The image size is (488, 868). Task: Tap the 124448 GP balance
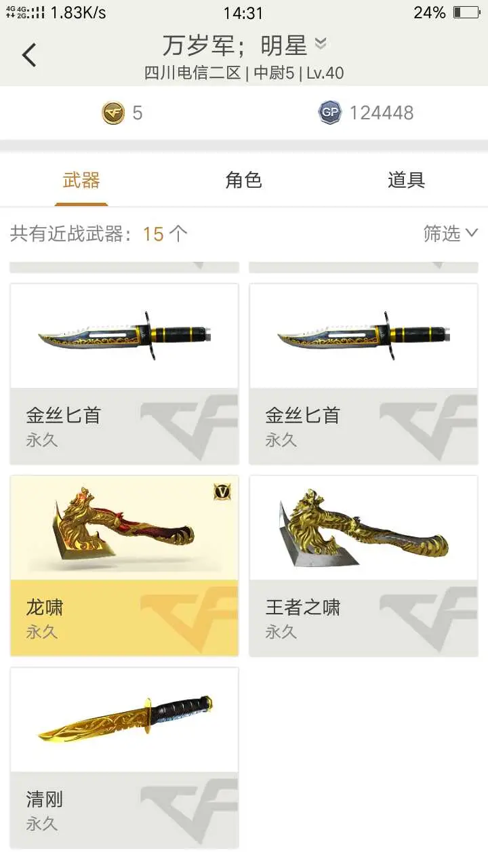pos(382,113)
